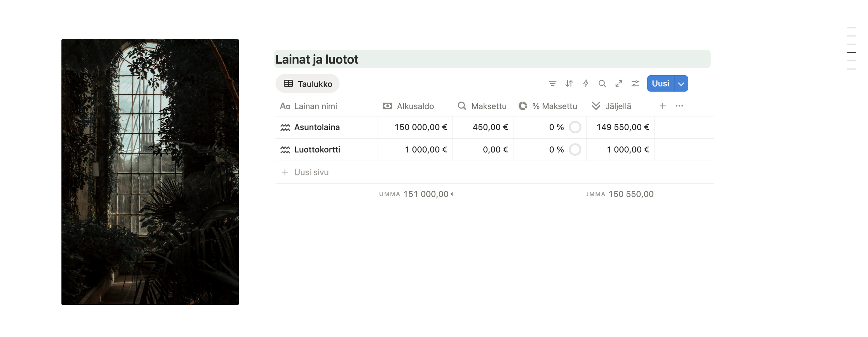Image resolution: width=868 pixels, height=337 pixels.
Task: Open the dropdown arrow next to Uusi
Action: 681,83
